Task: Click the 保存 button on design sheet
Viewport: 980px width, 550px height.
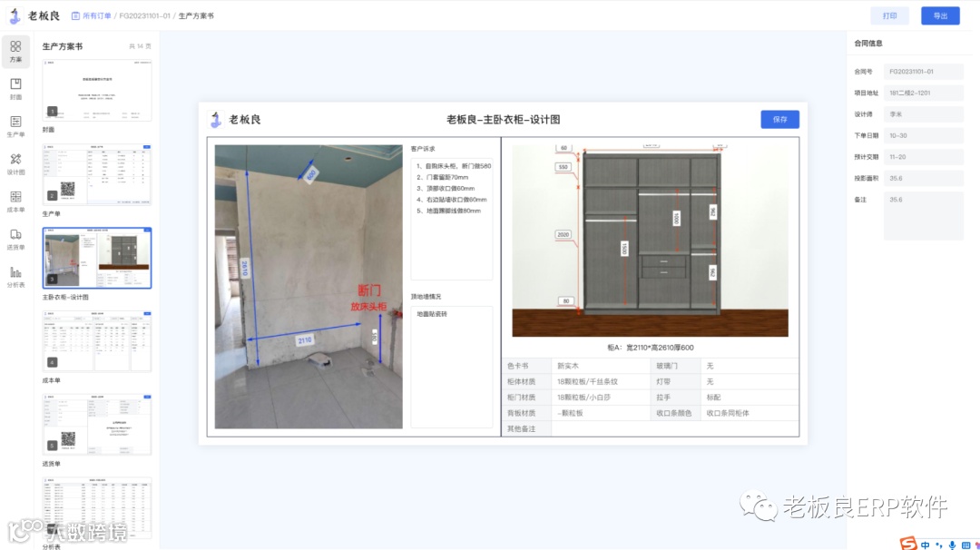Action: point(779,120)
